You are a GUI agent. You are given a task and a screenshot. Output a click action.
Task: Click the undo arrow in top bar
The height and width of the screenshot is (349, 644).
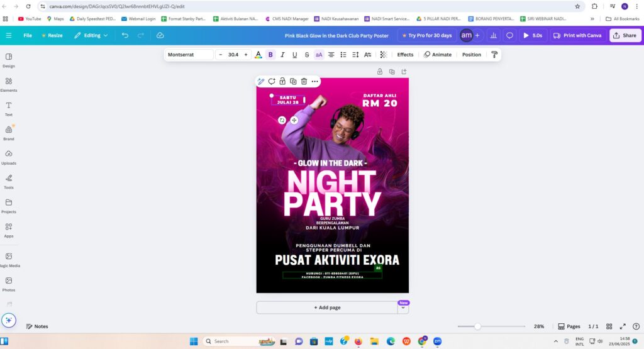coord(125,35)
